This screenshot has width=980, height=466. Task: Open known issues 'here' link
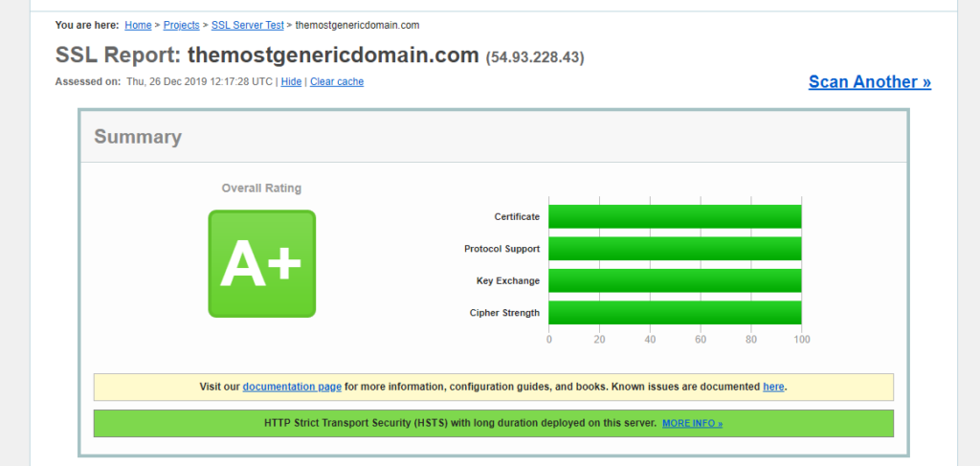coord(773,387)
